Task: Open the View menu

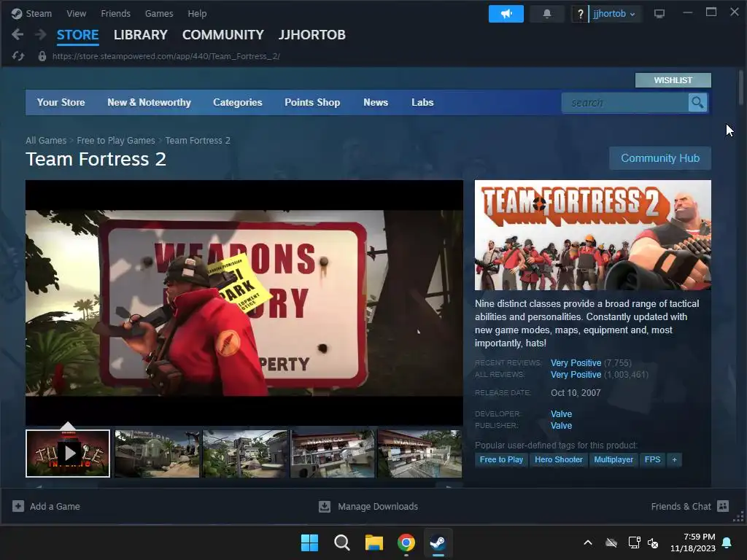Action: [x=76, y=14]
